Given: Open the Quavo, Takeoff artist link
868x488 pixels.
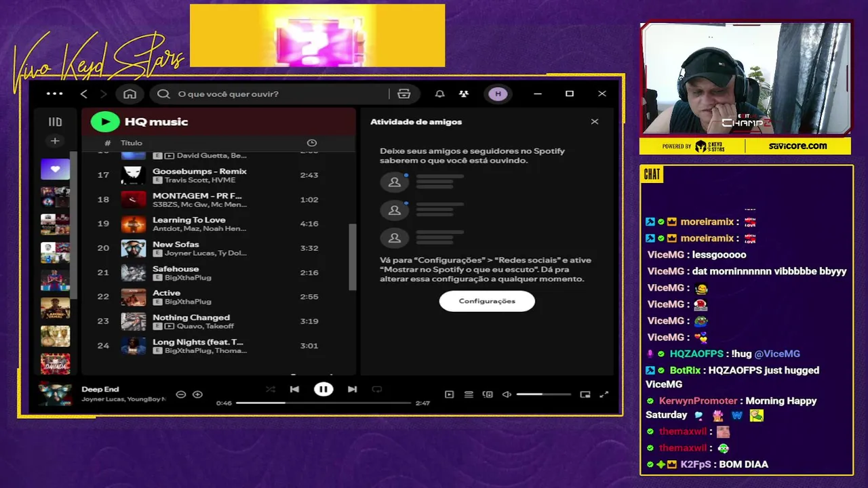Looking at the screenshot, I should pos(205,326).
